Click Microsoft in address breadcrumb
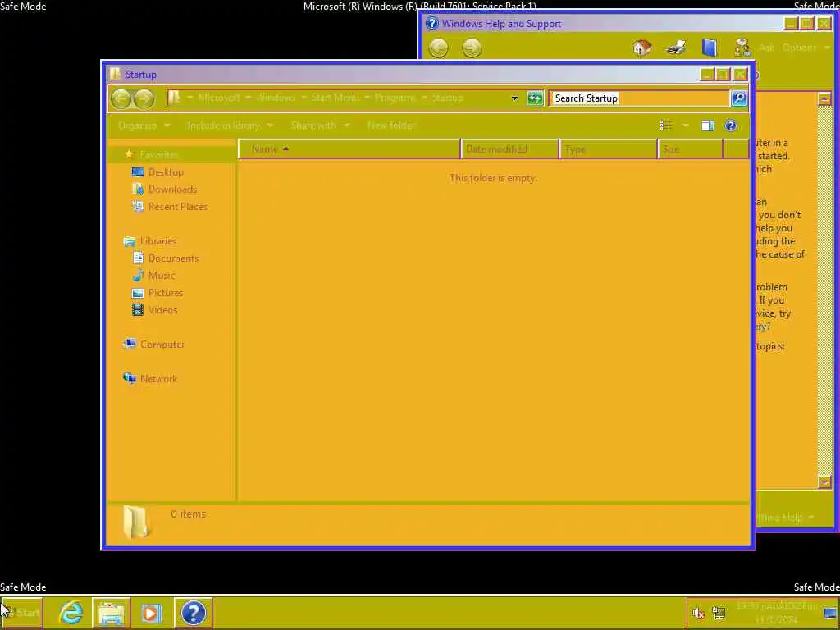The width and height of the screenshot is (840, 630). tap(218, 98)
